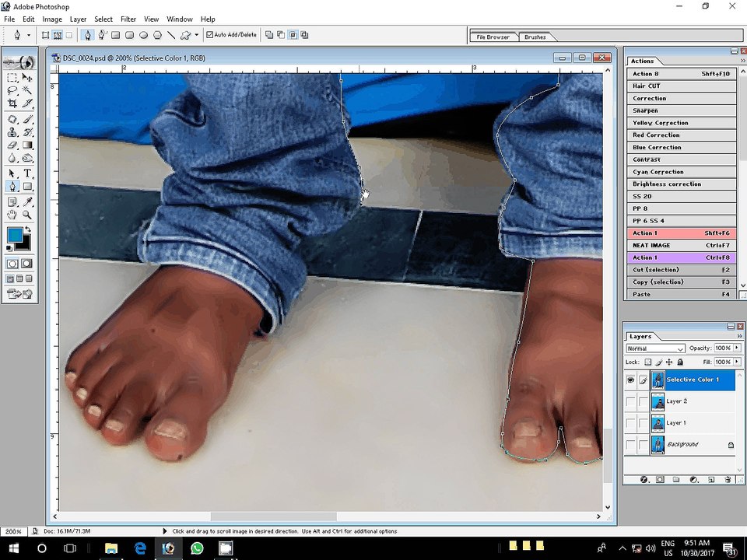
Task: Open the Fill value arrow popup
Action: click(737, 362)
